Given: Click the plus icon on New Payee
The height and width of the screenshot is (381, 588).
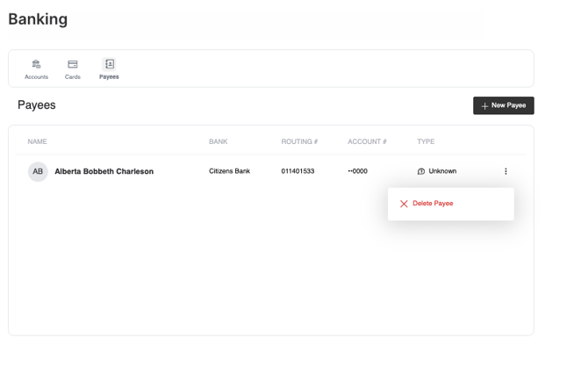Looking at the screenshot, I should [x=484, y=105].
